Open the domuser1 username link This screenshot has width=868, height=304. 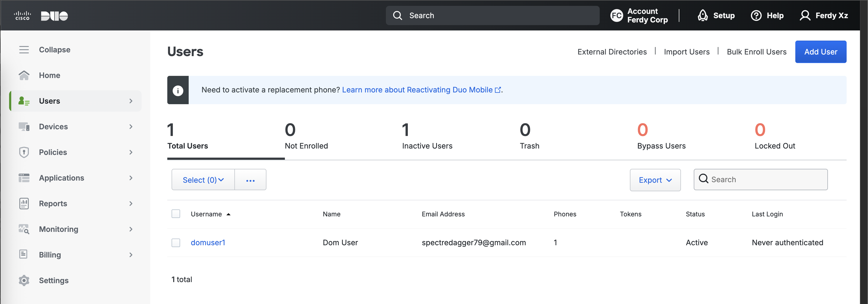click(208, 242)
